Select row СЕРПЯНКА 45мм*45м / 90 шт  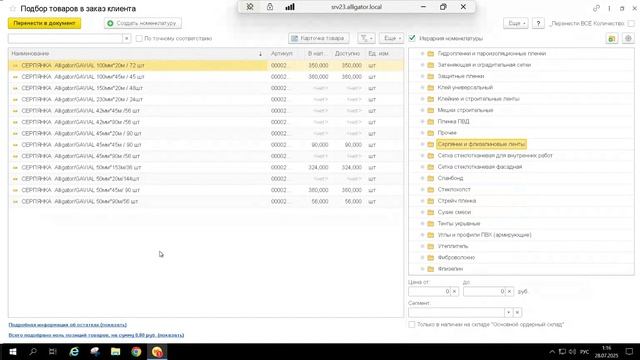206,145
